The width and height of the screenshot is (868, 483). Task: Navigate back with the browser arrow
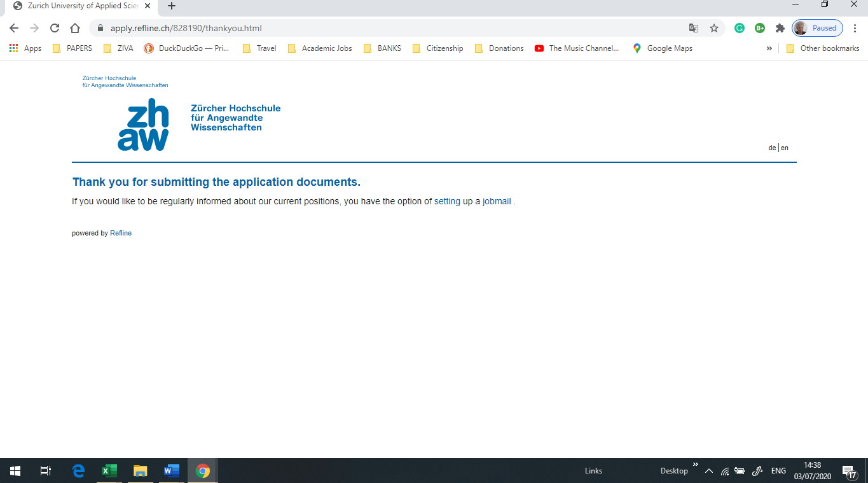point(13,28)
